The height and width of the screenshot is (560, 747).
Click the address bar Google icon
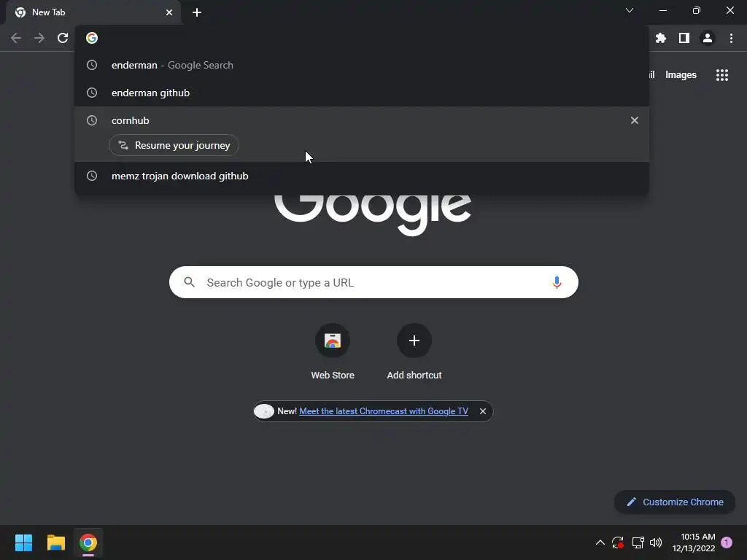click(x=92, y=38)
